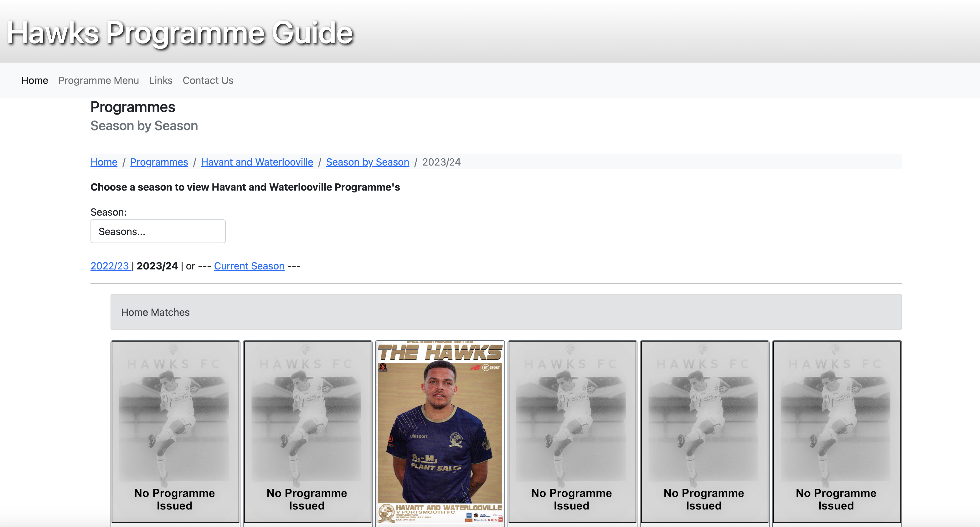
Task: Open the Havant and Waterlooville breadcrumb
Action: coord(257,162)
